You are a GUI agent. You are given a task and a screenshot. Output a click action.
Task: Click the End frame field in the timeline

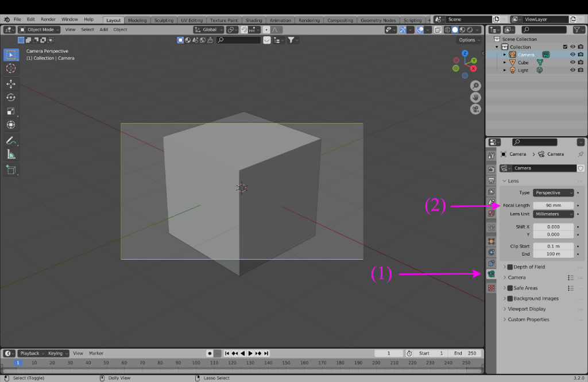coord(465,353)
